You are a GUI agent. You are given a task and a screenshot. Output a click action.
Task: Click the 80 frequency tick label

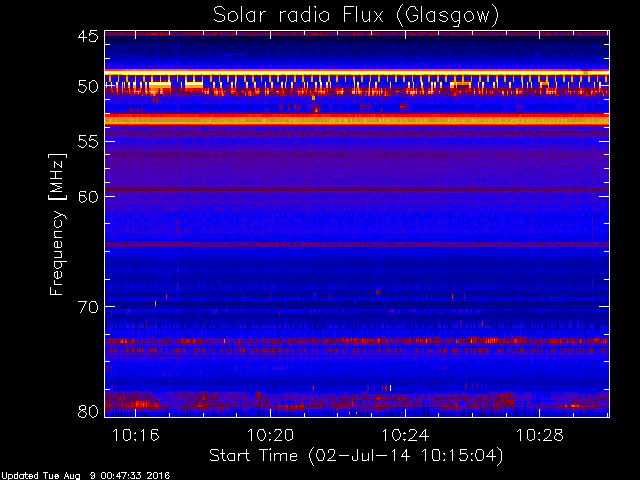click(x=88, y=411)
